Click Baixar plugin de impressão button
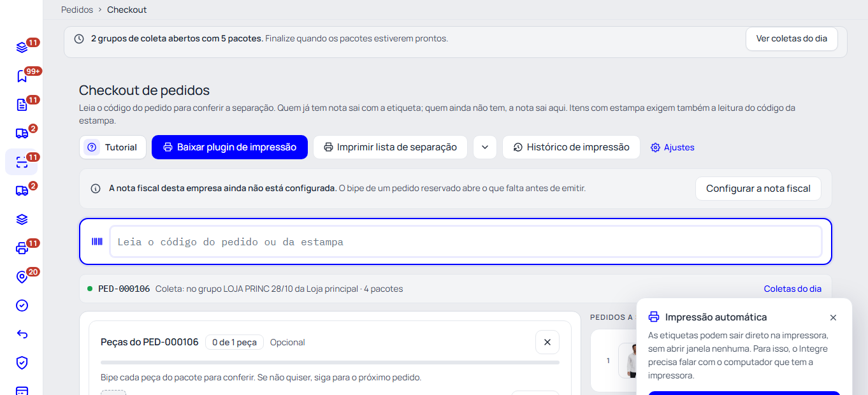 pos(229,147)
